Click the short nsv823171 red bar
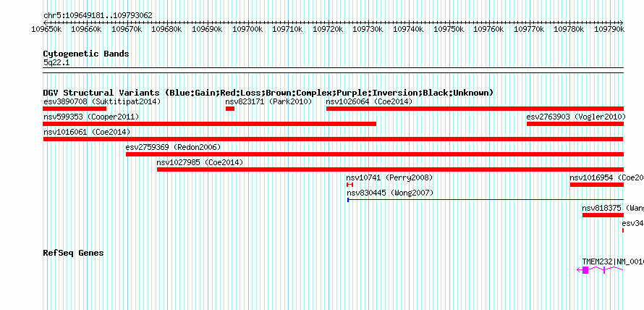 coord(230,109)
